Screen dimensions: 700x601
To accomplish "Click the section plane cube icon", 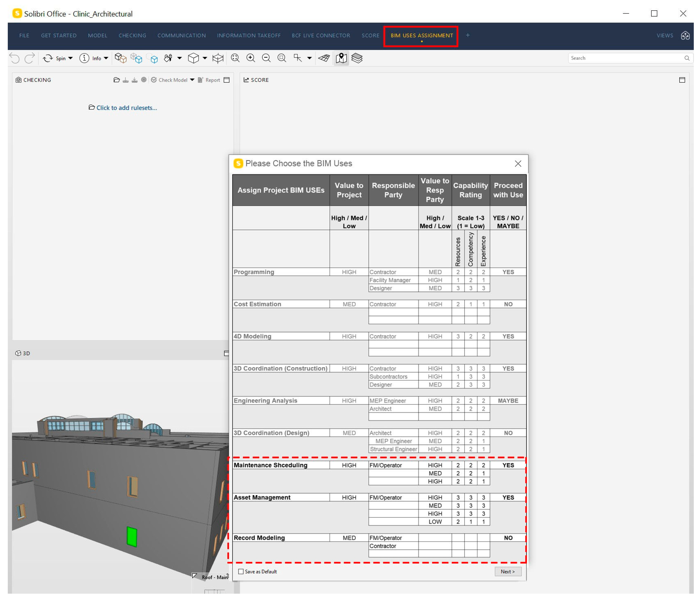I will point(218,58).
